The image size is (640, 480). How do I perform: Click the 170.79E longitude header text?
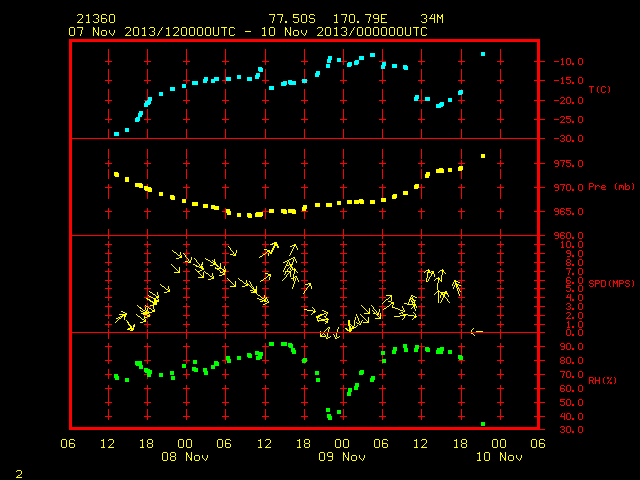pos(360,19)
